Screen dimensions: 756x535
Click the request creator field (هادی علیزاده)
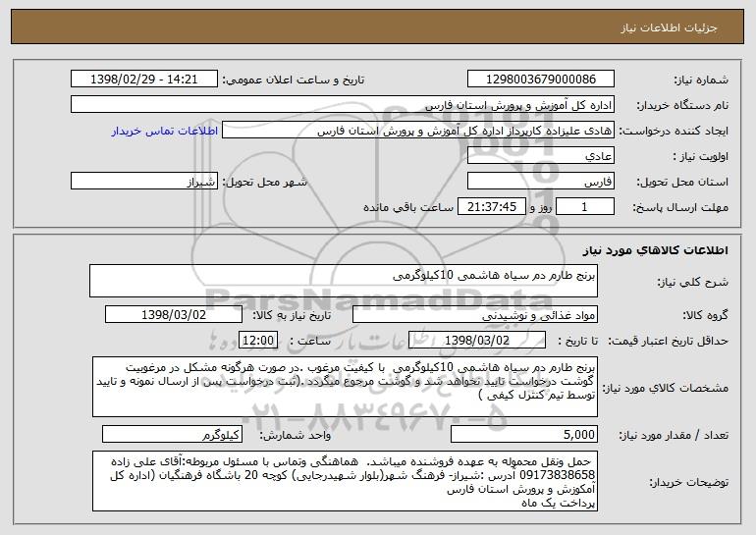click(x=418, y=131)
